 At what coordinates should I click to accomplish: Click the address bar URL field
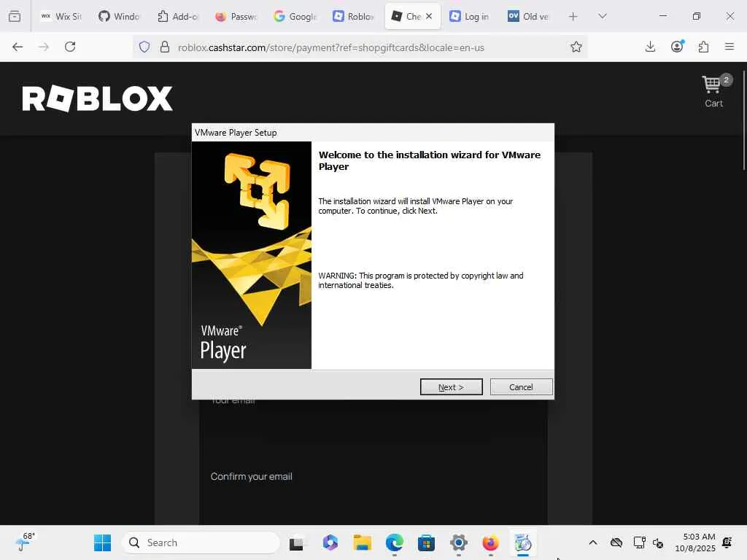pyautogui.click(x=360, y=47)
